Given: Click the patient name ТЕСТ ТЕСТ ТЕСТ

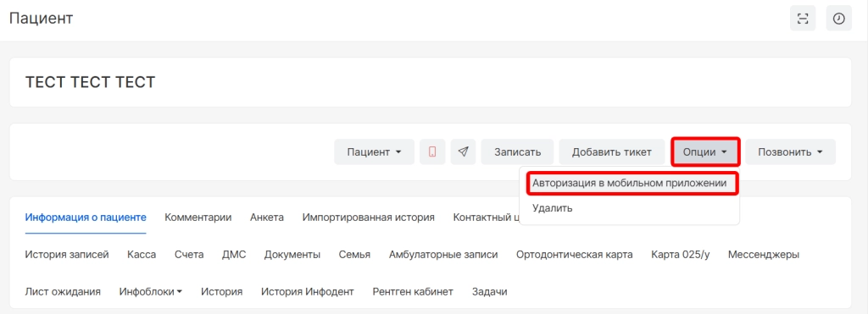Looking at the screenshot, I should click(x=90, y=82).
